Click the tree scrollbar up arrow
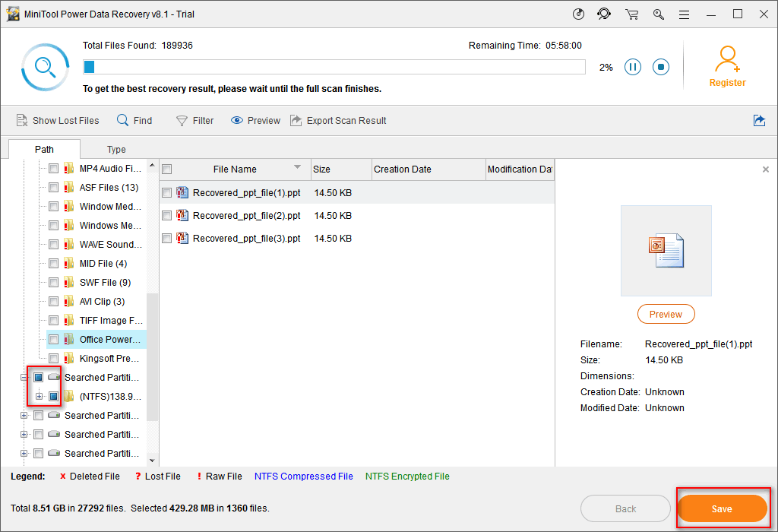 (x=152, y=165)
